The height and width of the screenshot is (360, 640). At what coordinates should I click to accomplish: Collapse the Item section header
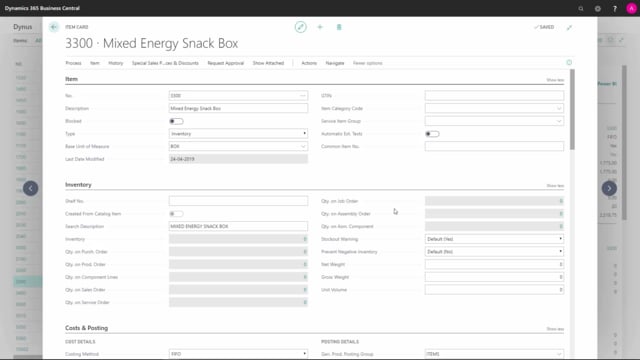point(71,79)
